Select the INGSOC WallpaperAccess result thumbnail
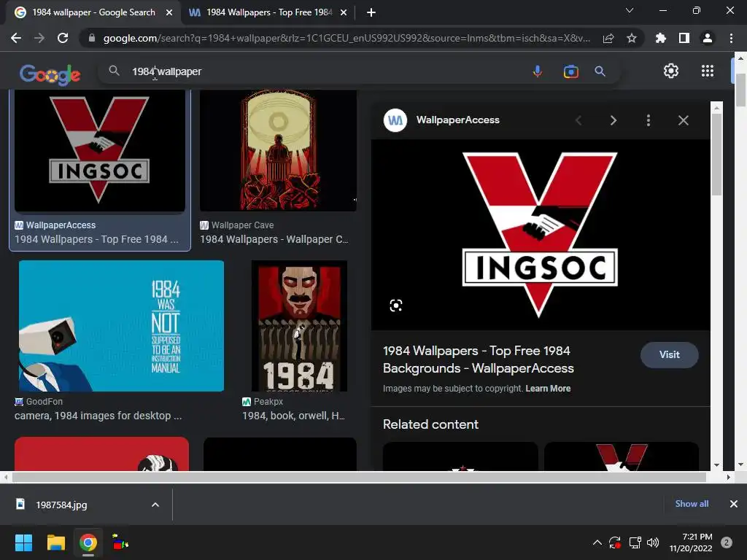 tap(100, 150)
